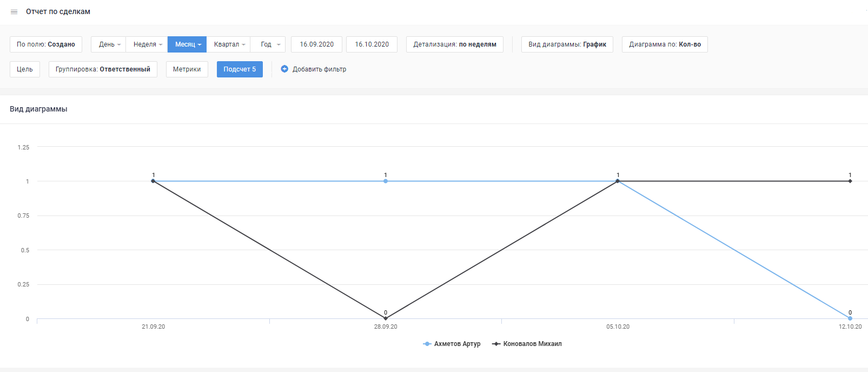Toggle Коновалов Михаил series in legend

(527, 344)
